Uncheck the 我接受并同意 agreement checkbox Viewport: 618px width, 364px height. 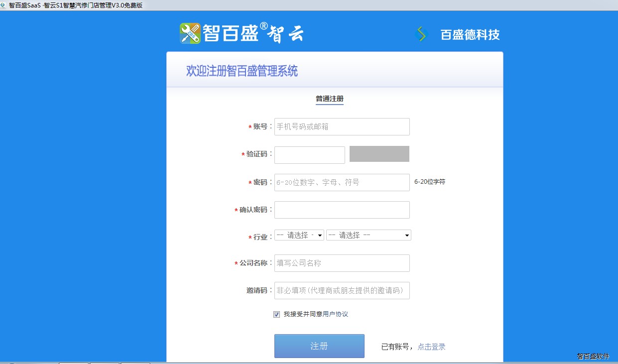pos(277,314)
